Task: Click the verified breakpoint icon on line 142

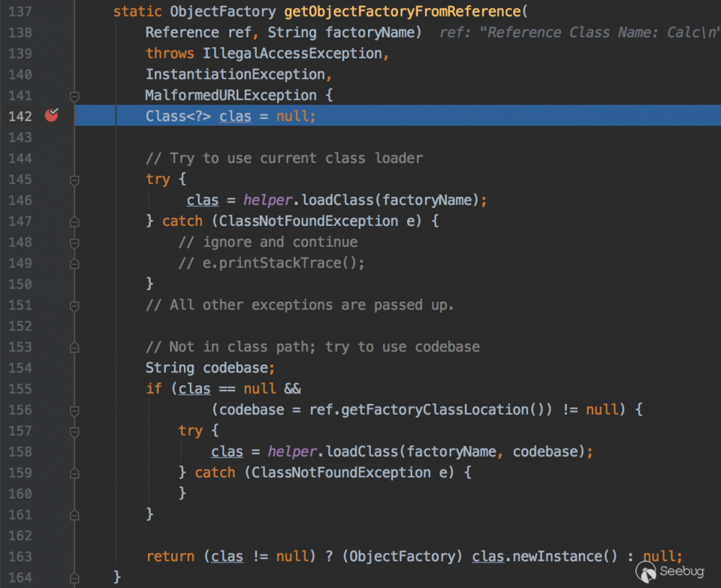Action: pyautogui.click(x=51, y=115)
